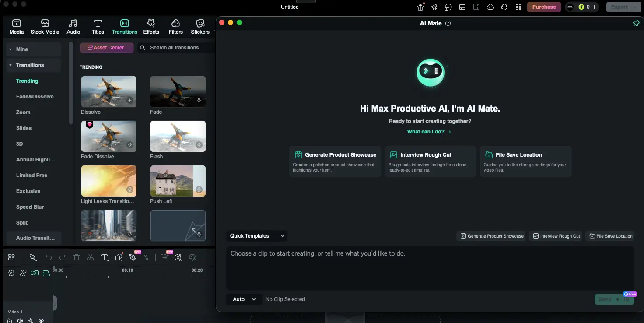Expand the Quick Templates dropdown in AI Mate

click(256, 236)
